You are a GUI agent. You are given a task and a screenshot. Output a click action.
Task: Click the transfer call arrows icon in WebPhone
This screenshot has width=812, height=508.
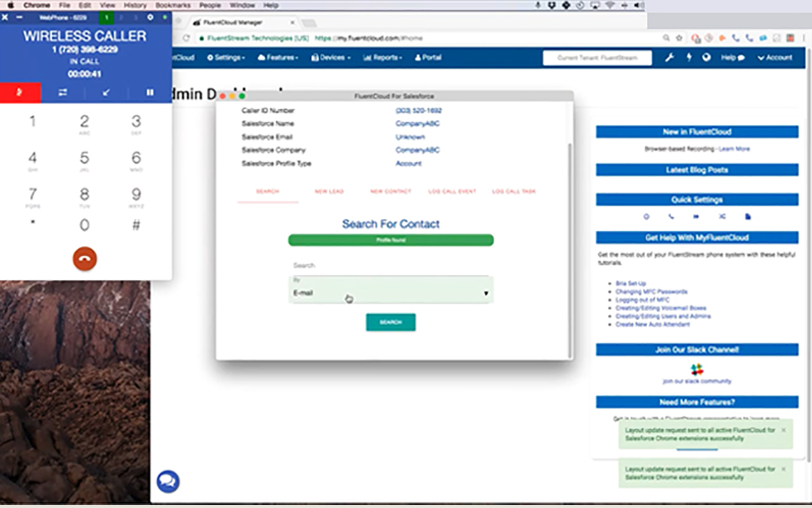pyautogui.click(x=63, y=93)
